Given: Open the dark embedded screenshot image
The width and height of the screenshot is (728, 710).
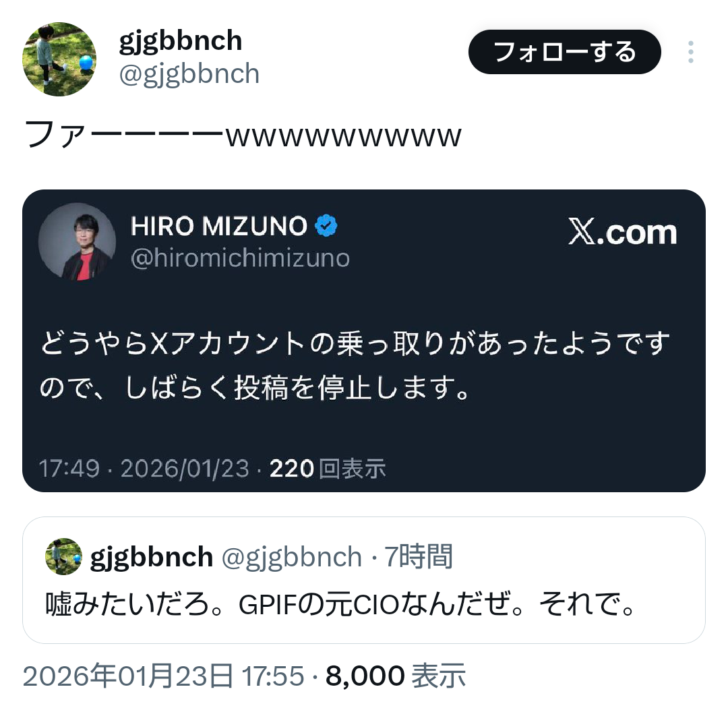Looking at the screenshot, I should tap(364, 341).
